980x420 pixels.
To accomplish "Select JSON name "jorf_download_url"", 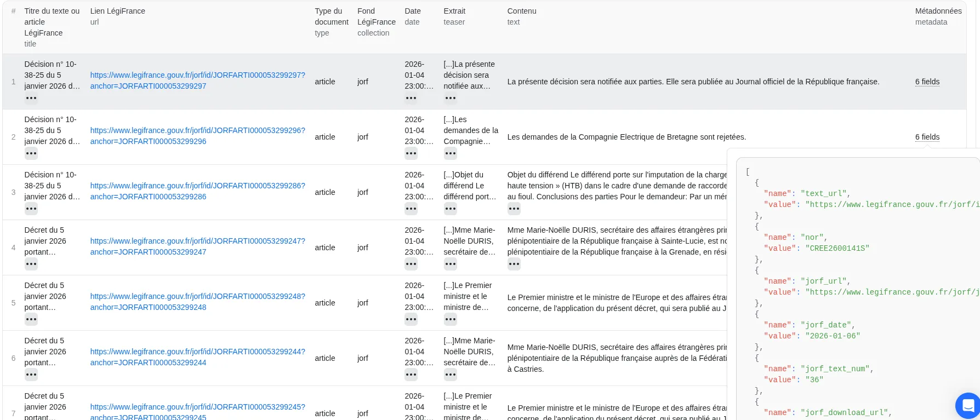I will pyautogui.click(x=844, y=412).
